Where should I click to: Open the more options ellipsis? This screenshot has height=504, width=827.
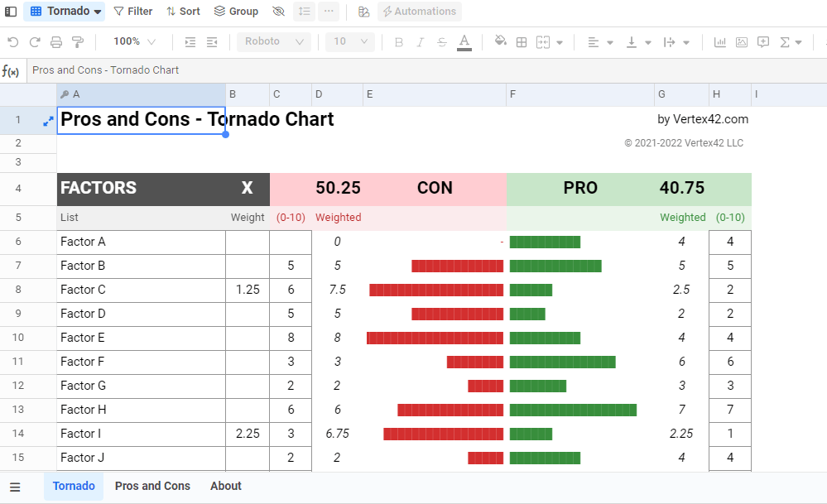329,11
